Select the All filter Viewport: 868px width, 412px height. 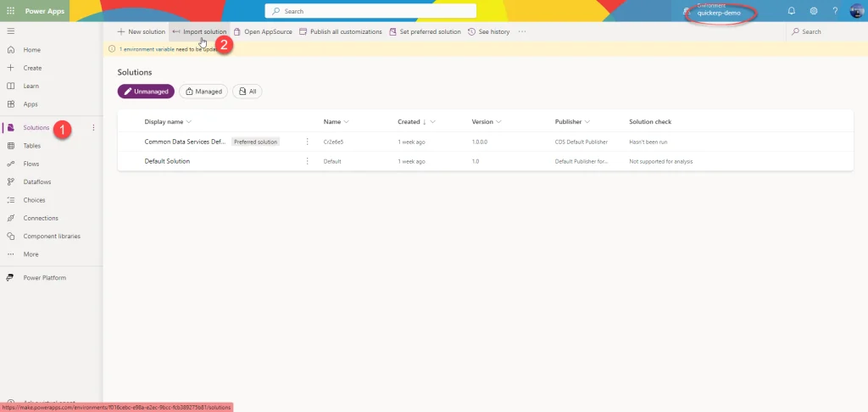247,92
